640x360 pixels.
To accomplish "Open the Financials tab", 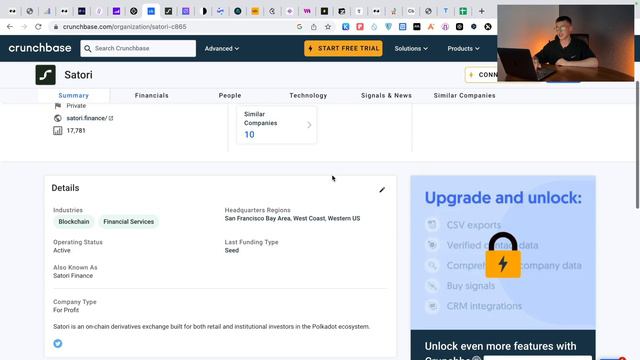I will [x=151, y=96].
